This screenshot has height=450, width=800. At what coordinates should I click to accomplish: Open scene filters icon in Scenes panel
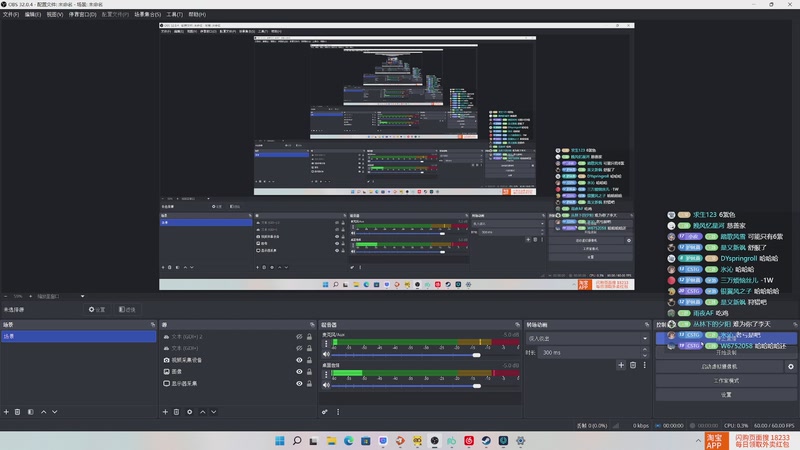31,412
